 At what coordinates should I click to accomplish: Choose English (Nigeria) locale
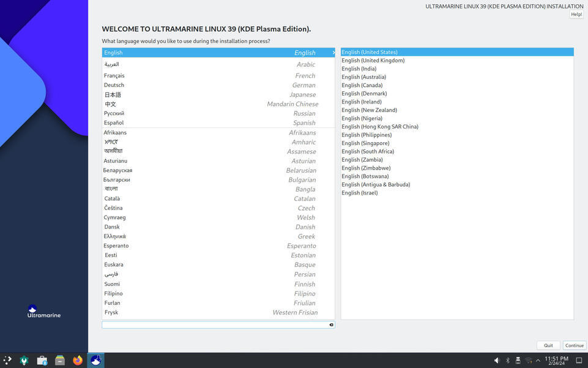point(457,118)
